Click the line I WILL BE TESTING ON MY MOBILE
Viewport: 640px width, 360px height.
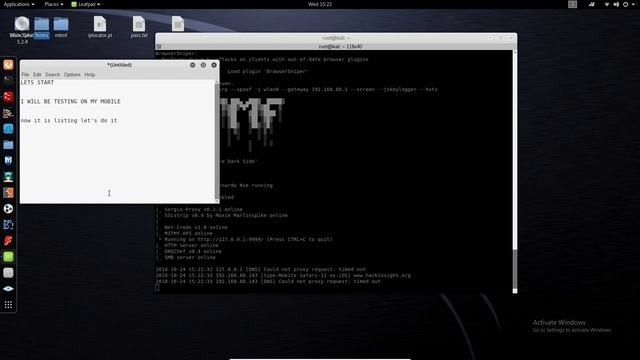pyautogui.click(x=71, y=102)
